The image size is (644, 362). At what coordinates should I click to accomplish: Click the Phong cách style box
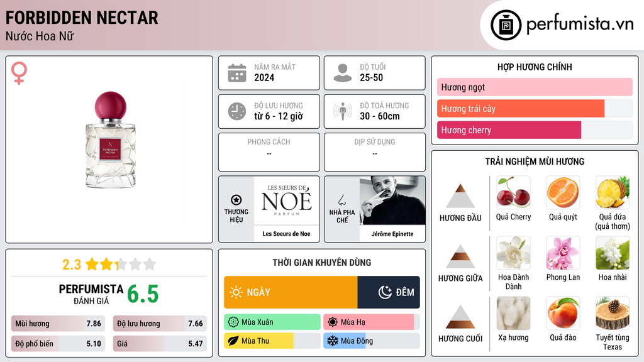[269, 152]
